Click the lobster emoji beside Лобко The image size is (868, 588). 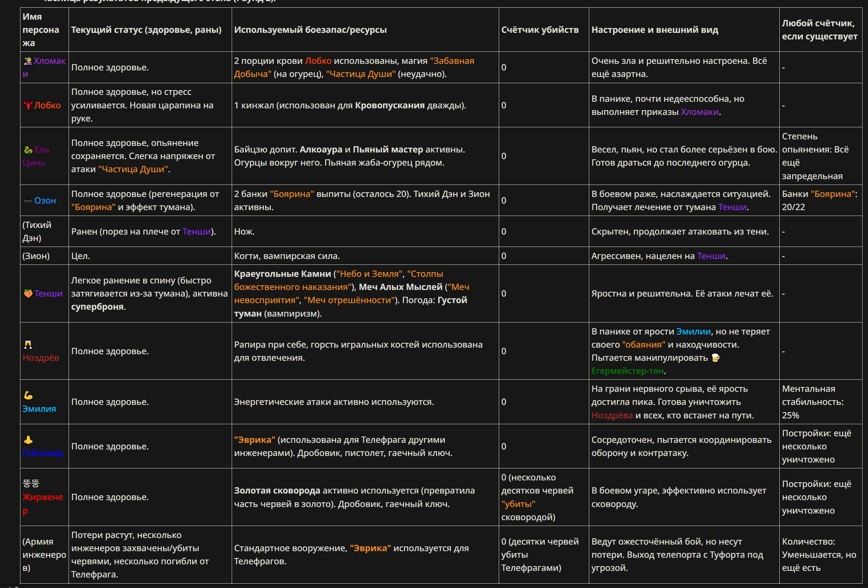point(28,105)
